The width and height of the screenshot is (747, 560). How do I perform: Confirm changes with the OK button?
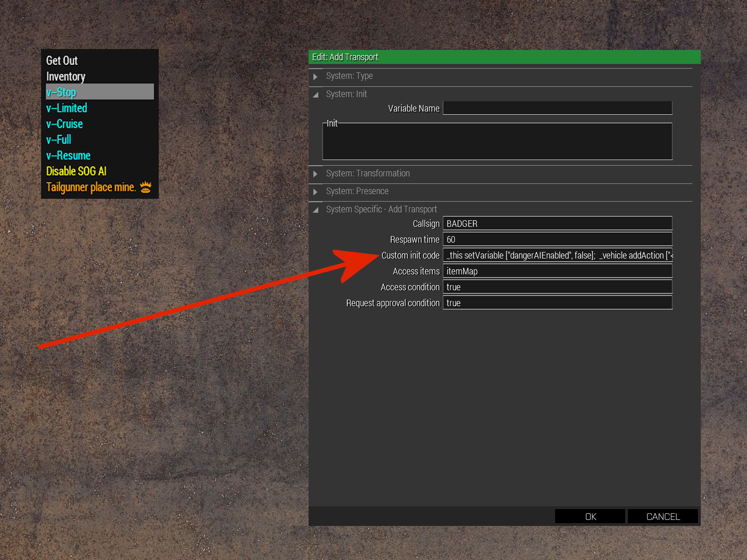(x=590, y=516)
